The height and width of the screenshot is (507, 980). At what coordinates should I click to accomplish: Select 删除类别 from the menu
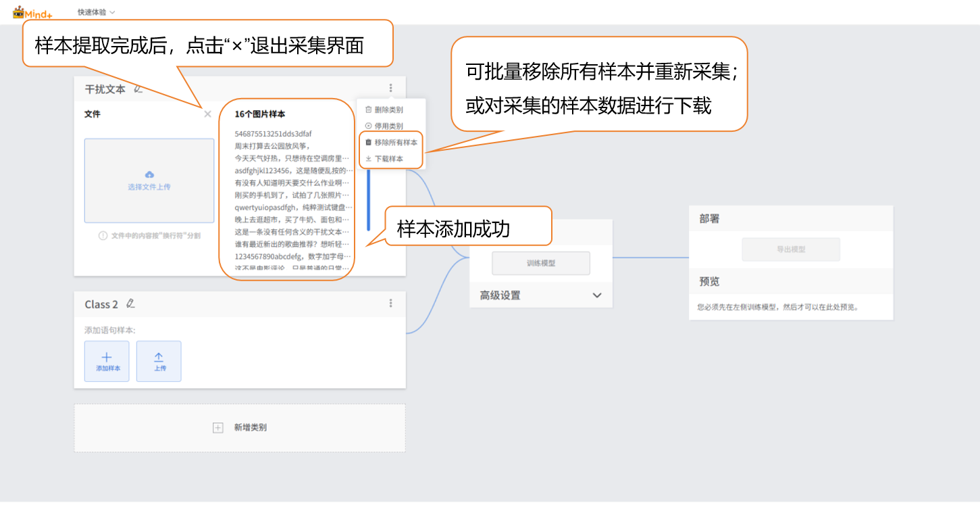tap(388, 110)
